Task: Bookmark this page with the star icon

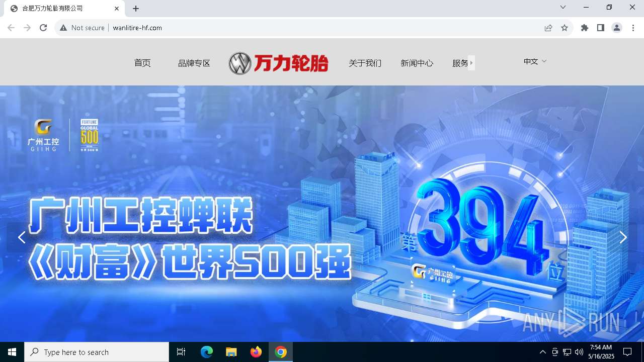Action: 565,28
